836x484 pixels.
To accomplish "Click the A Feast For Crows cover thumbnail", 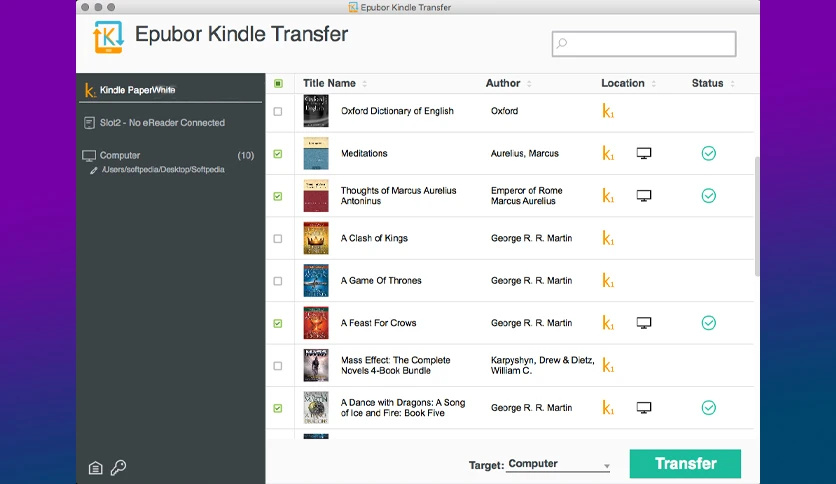I will 316,323.
